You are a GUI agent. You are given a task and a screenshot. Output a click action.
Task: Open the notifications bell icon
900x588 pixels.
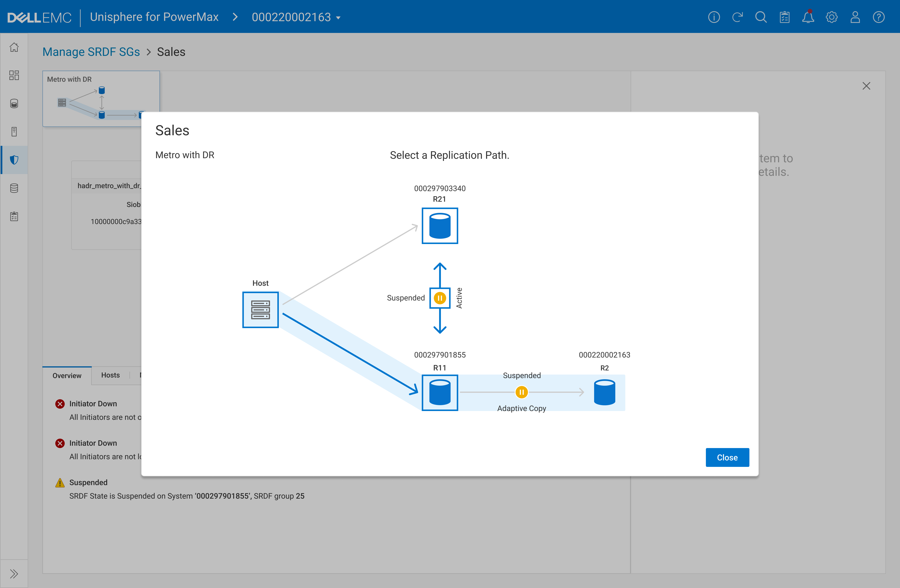coord(808,17)
